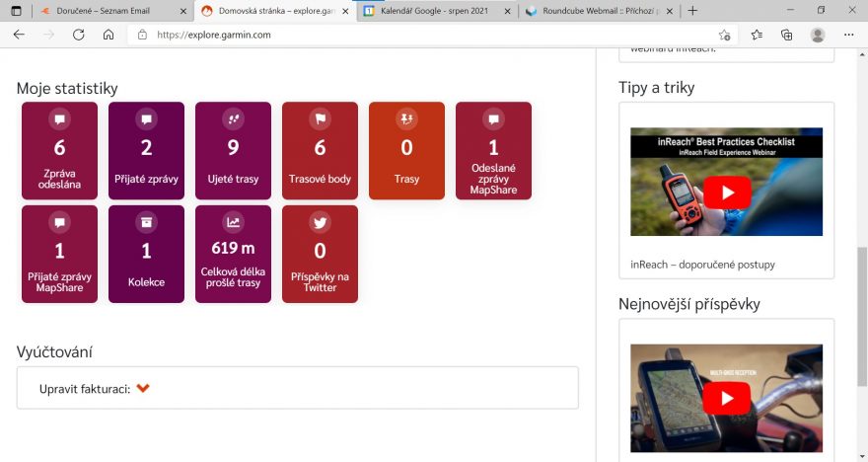Open the Příspěvky na Twitter tile

click(x=320, y=254)
